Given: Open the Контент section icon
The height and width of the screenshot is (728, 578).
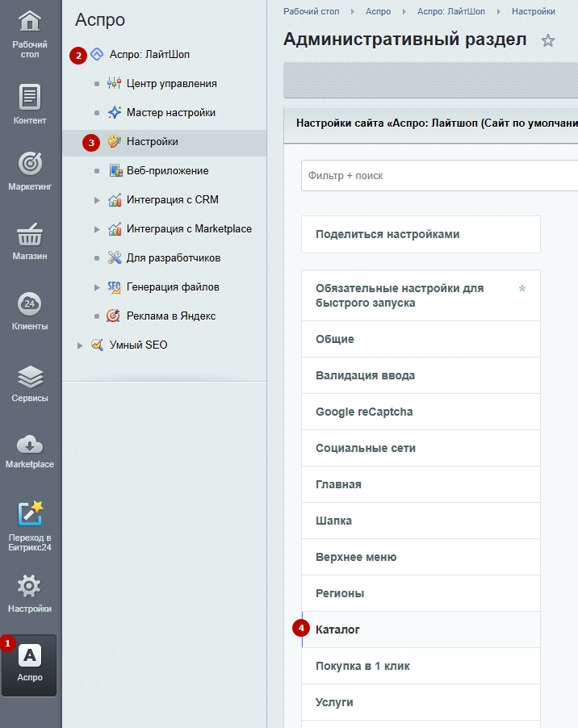Looking at the screenshot, I should [x=30, y=97].
